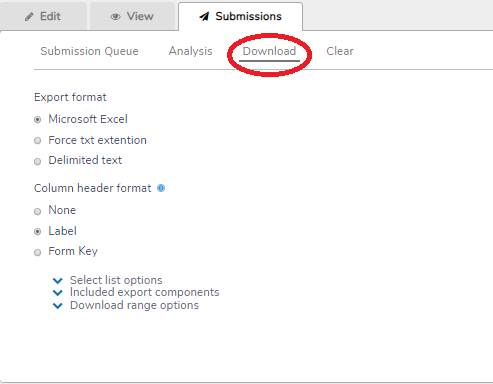Click the eye icon on View tab

[x=115, y=17]
